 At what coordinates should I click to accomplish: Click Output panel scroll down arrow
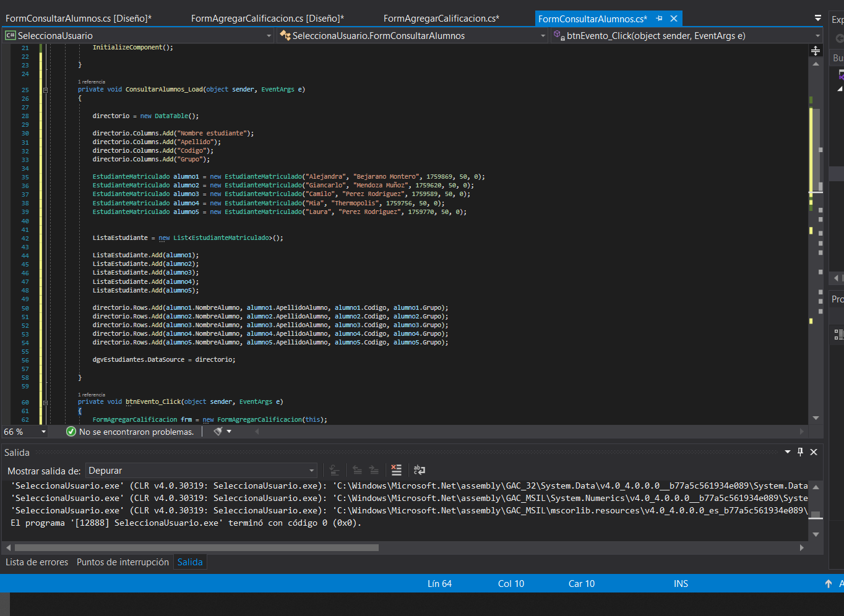(x=816, y=534)
